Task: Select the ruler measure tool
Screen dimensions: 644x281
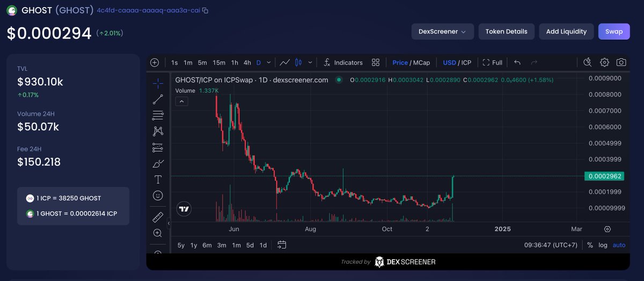Action: click(x=158, y=217)
